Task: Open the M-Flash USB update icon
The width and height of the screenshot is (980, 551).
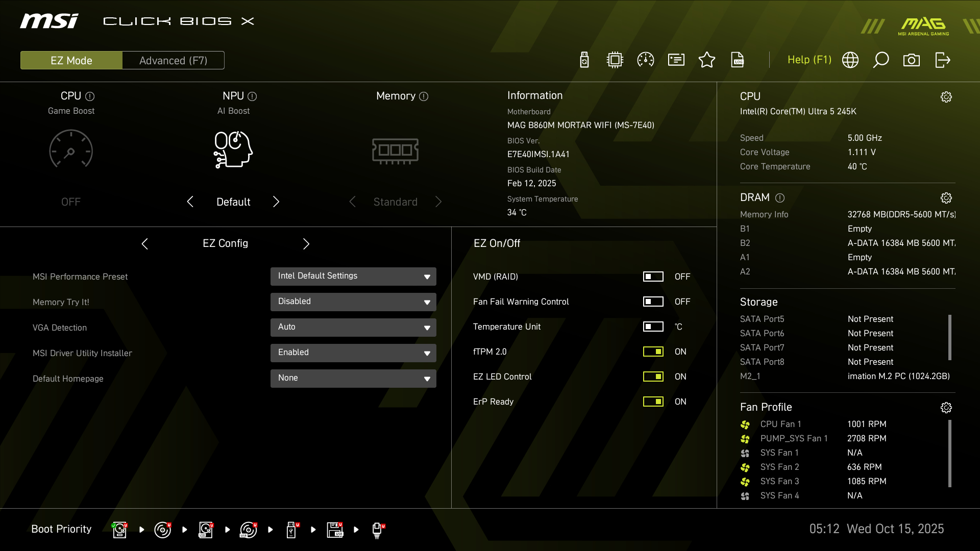Action: (584, 60)
